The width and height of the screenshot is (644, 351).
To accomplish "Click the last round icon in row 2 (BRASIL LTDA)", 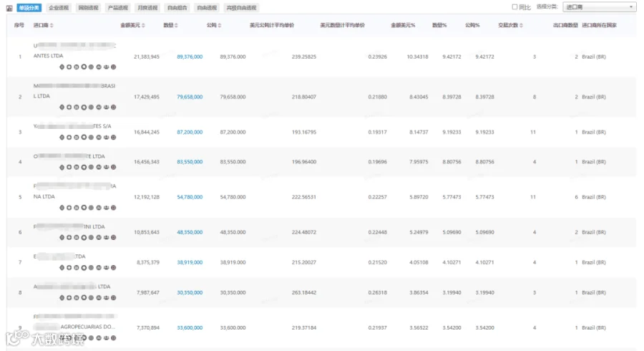I will coord(113,107).
